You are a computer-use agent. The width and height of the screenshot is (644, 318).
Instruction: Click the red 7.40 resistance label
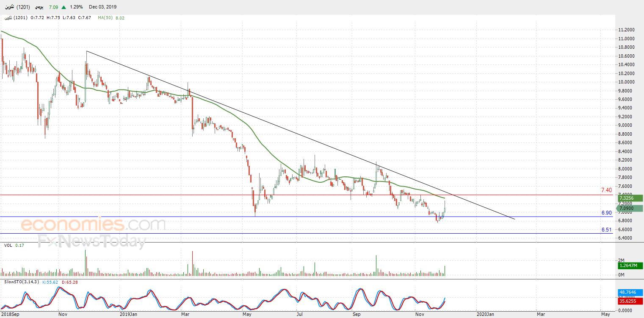pos(606,190)
